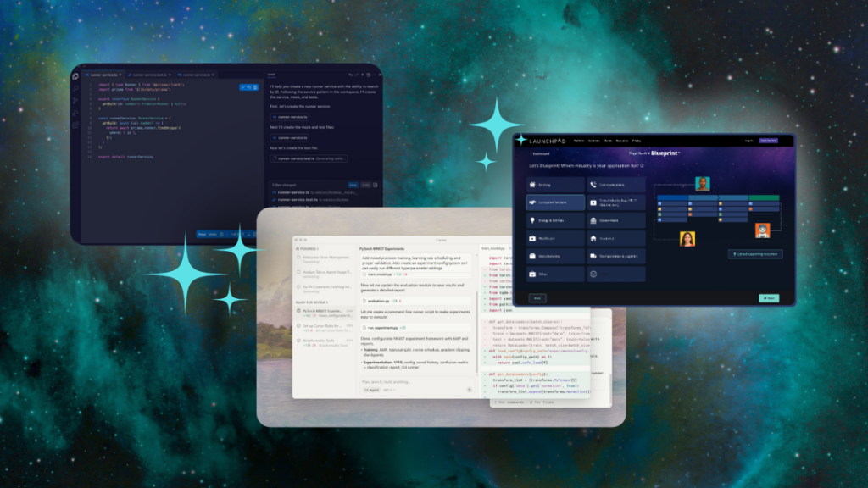Check off the PyTorch MNIST Experiments task
Image resolution: width=868 pixels, height=488 pixels.
298,309
